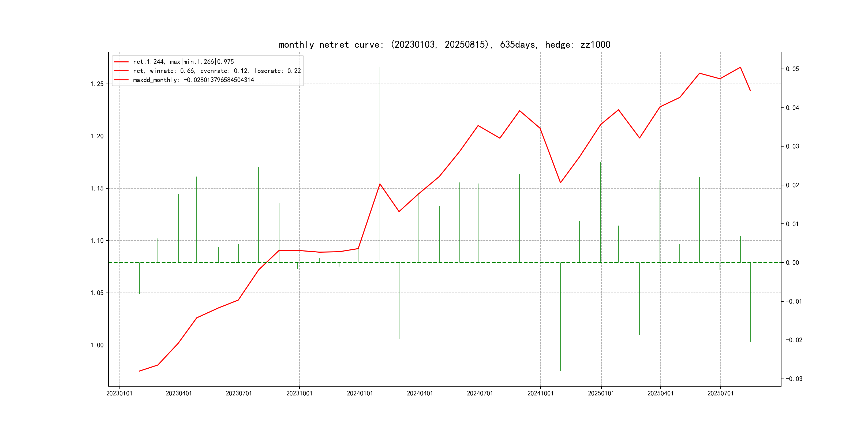Click the tallest green bar's top

[380, 68]
